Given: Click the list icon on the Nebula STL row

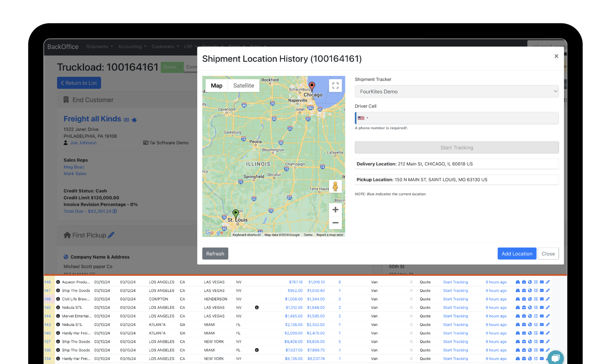Looking at the screenshot, I should coord(536,307).
